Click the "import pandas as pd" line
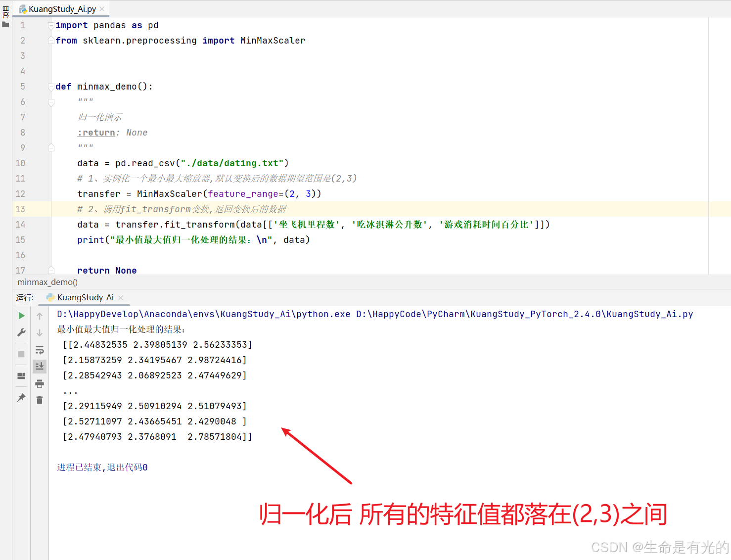This screenshot has width=731, height=560. pyautogui.click(x=107, y=25)
